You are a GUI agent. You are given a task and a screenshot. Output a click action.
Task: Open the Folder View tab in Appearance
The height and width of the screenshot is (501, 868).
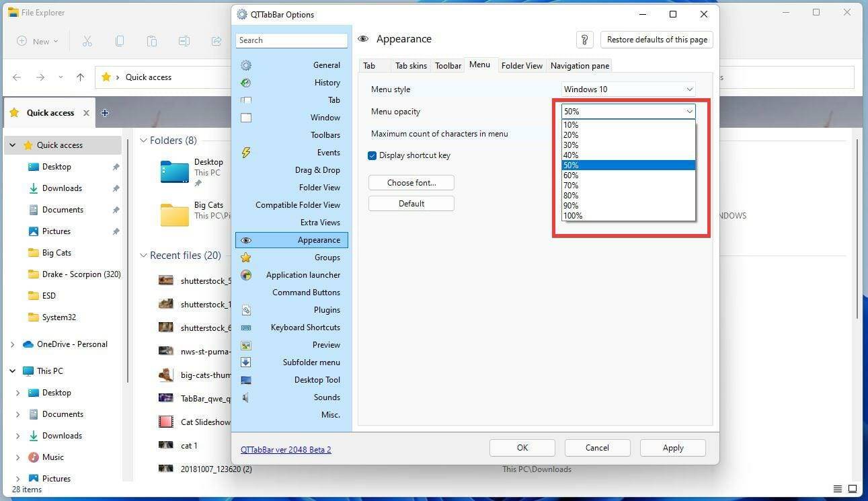(x=522, y=65)
